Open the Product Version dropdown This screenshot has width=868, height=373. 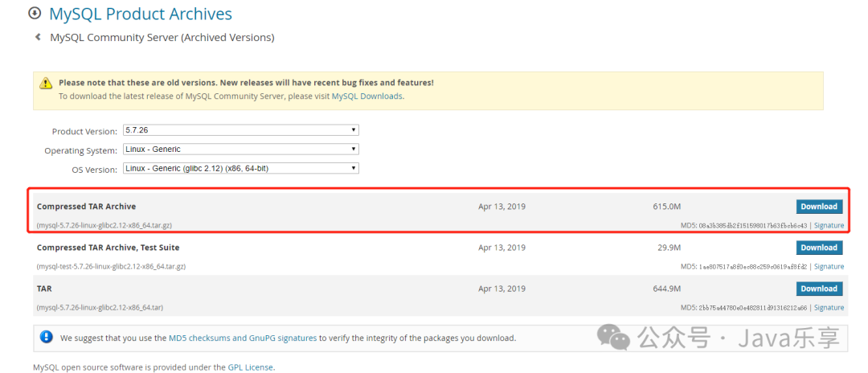click(241, 130)
